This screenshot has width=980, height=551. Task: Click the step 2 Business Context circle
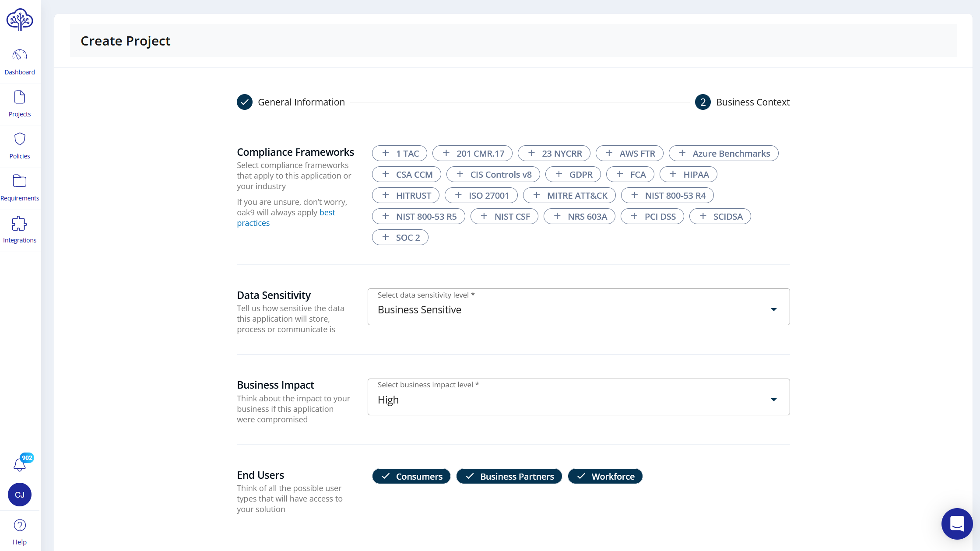click(x=703, y=102)
